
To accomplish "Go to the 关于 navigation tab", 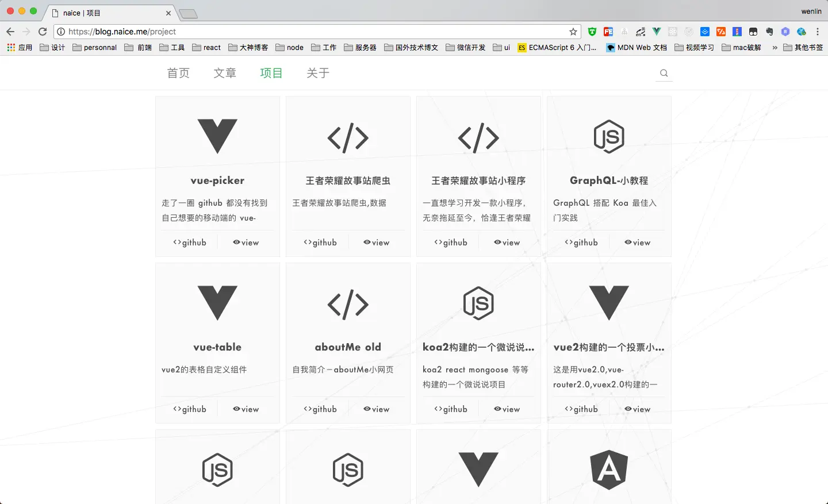I will pyautogui.click(x=318, y=73).
